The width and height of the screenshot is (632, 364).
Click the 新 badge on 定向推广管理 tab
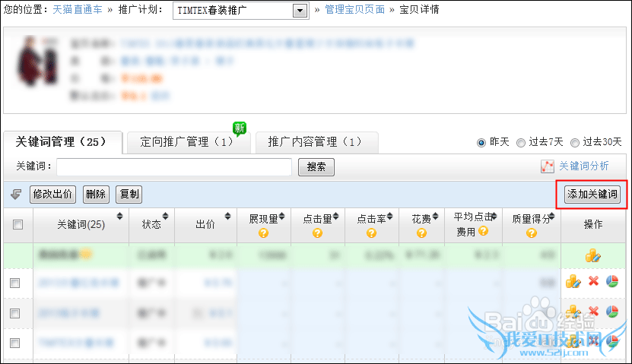click(240, 128)
